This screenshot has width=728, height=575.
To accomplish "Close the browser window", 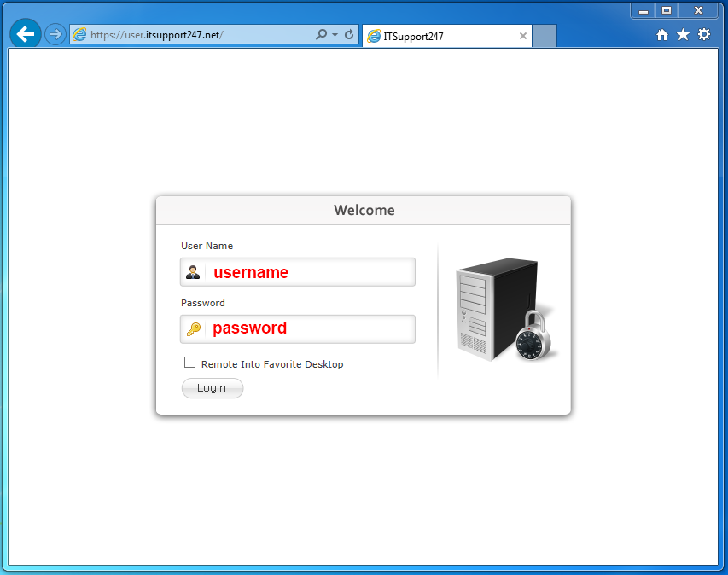I will pyautogui.click(x=698, y=11).
